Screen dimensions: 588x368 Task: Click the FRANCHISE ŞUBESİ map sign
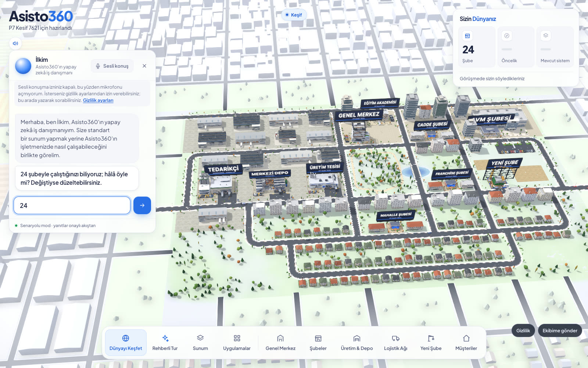click(x=452, y=173)
